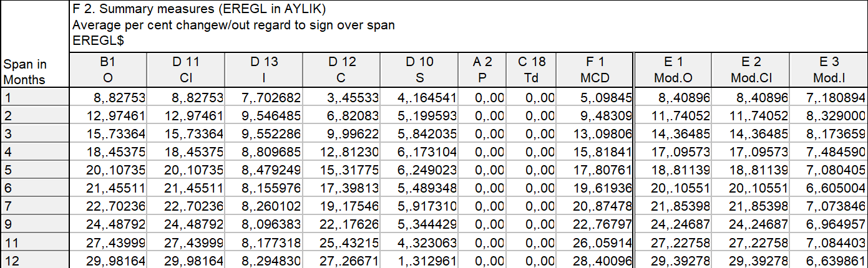Select the D 12 C column header
Image resolution: width=868 pixels, height=268 pixels.
point(341,70)
